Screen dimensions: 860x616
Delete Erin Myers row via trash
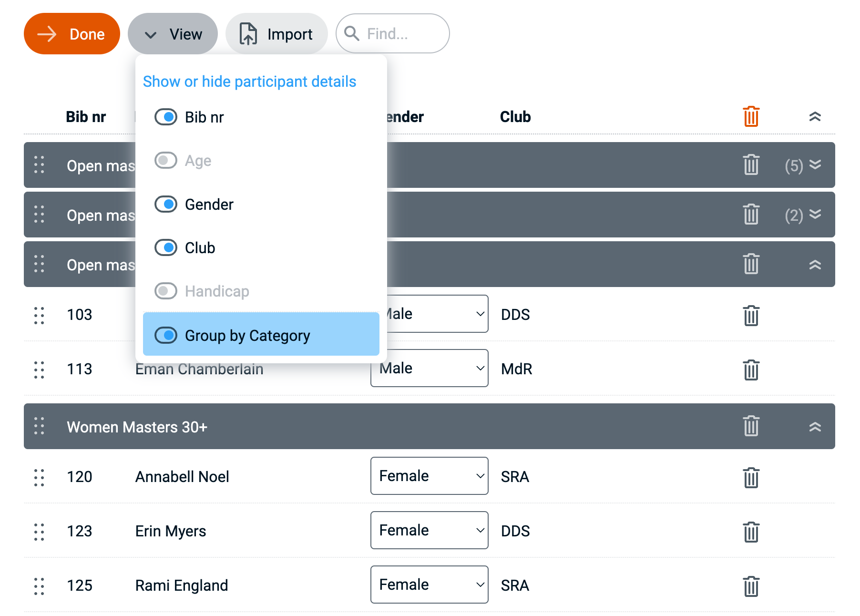click(x=751, y=532)
